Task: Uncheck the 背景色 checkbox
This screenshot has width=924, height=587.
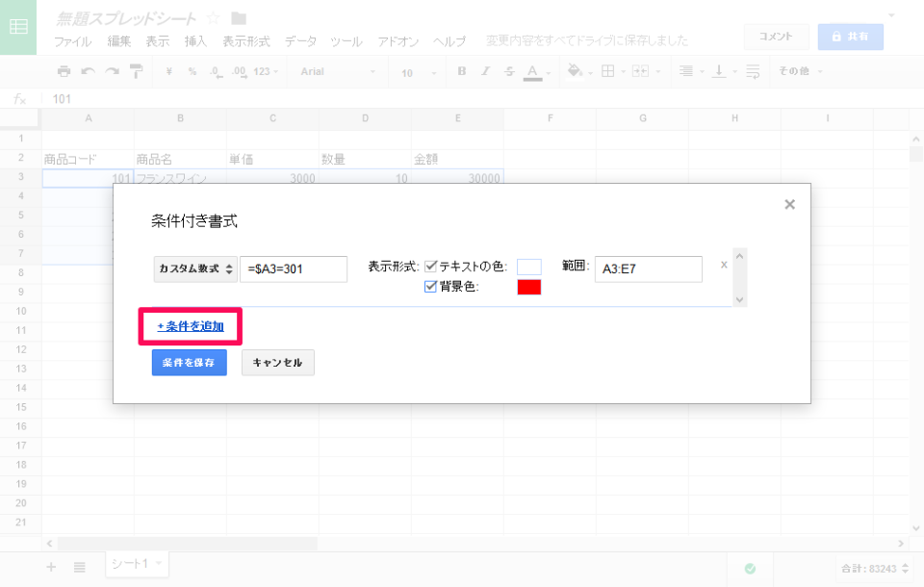Action: (x=431, y=286)
